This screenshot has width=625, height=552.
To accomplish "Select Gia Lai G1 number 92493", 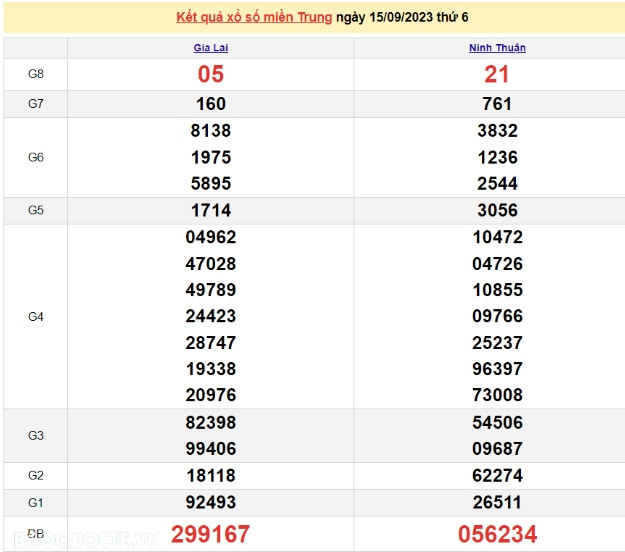I will tap(211, 503).
